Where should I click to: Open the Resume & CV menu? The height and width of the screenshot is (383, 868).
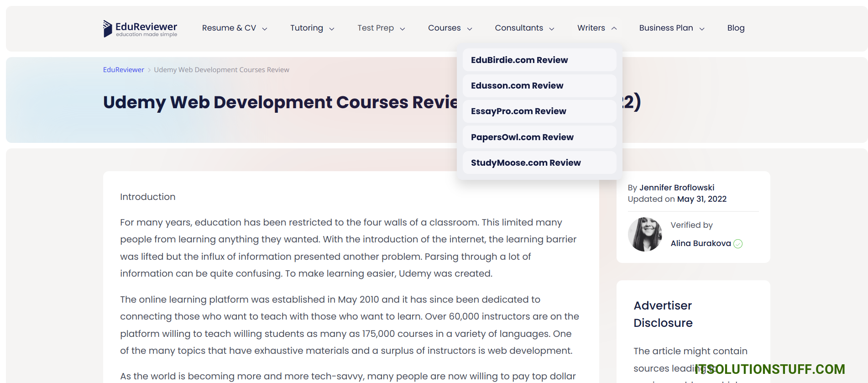coord(229,28)
